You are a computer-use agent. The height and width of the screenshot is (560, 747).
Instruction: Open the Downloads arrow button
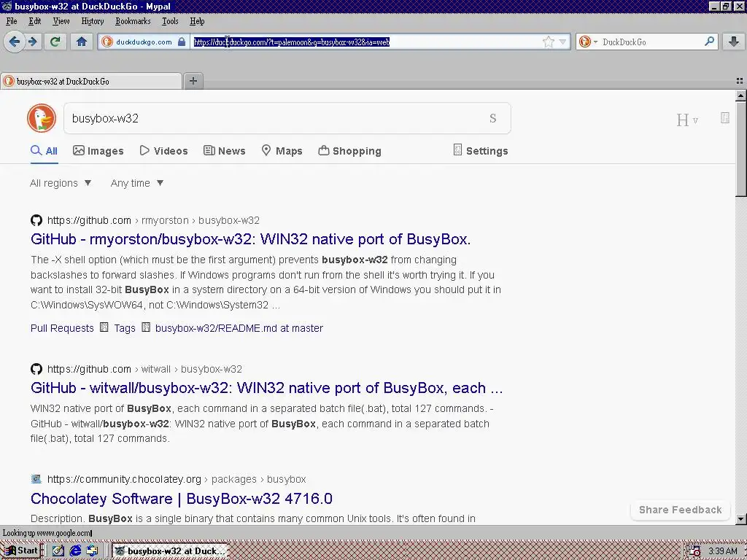pos(734,42)
